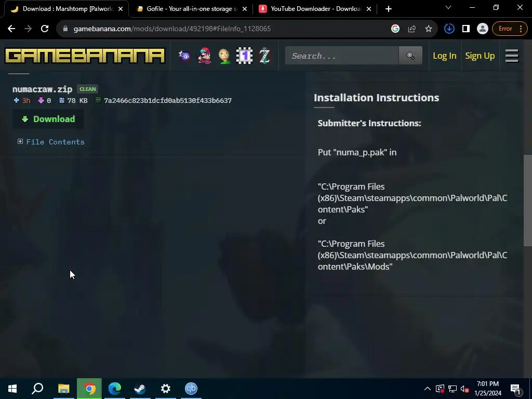The image size is (532, 399).
Task: Open File Explorer from taskbar
Action: (x=63, y=389)
